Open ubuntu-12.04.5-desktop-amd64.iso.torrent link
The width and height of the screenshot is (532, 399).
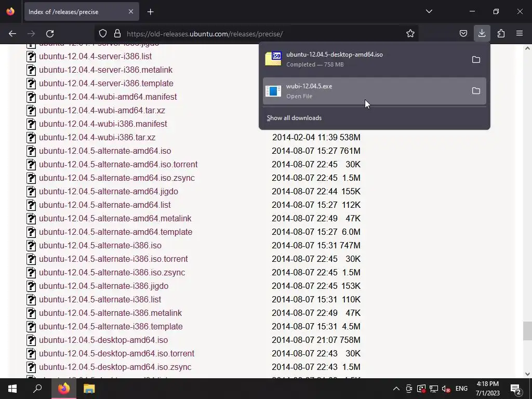coord(116,353)
